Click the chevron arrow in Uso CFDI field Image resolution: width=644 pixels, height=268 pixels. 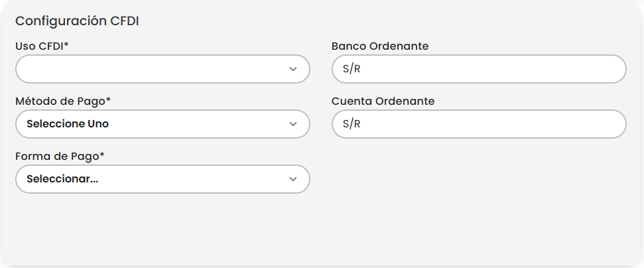point(293,69)
